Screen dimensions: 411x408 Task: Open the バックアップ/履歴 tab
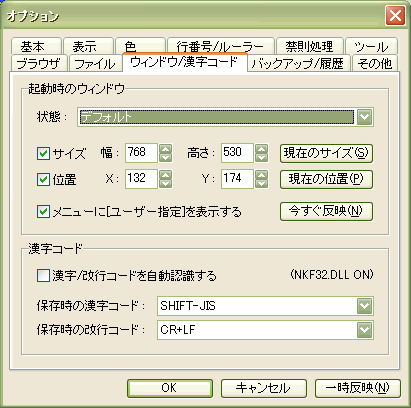tap(299, 63)
